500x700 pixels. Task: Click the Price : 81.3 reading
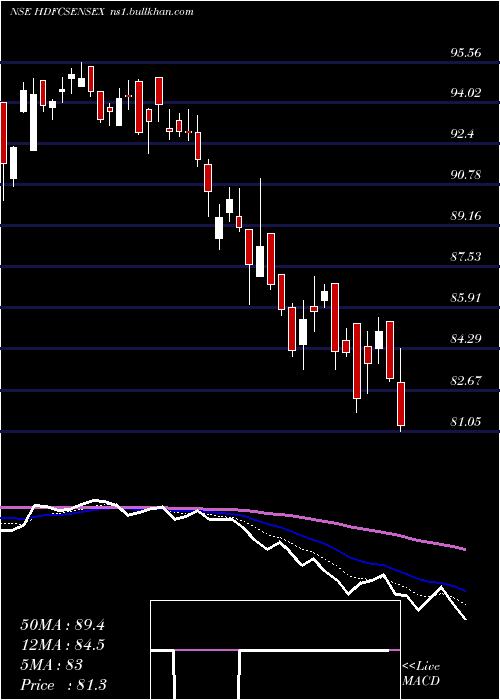coord(63,685)
